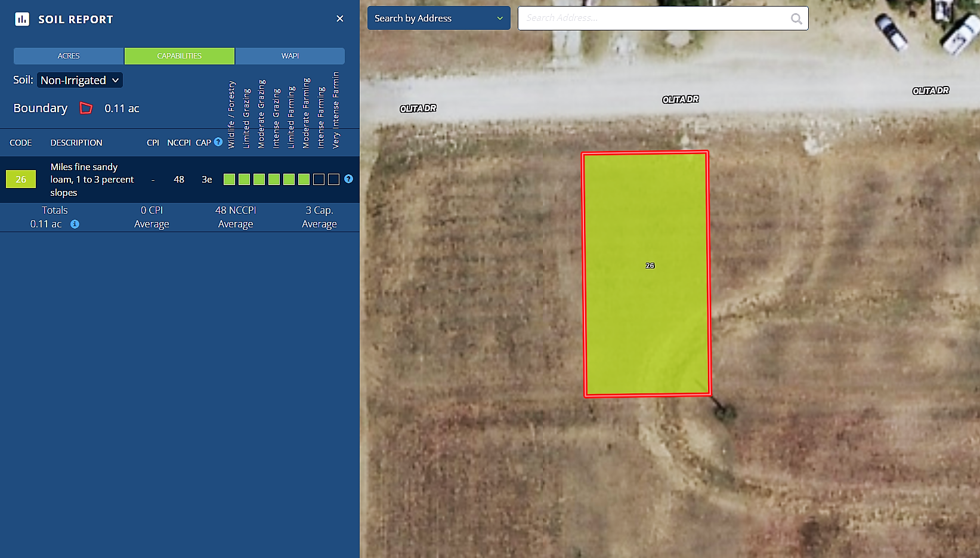Click the empty Intense Farming capability square

(x=319, y=179)
